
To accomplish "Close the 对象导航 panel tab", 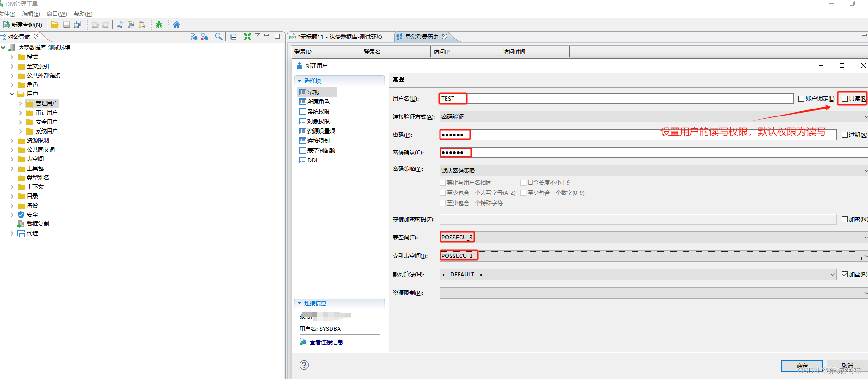I will [36, 37].
